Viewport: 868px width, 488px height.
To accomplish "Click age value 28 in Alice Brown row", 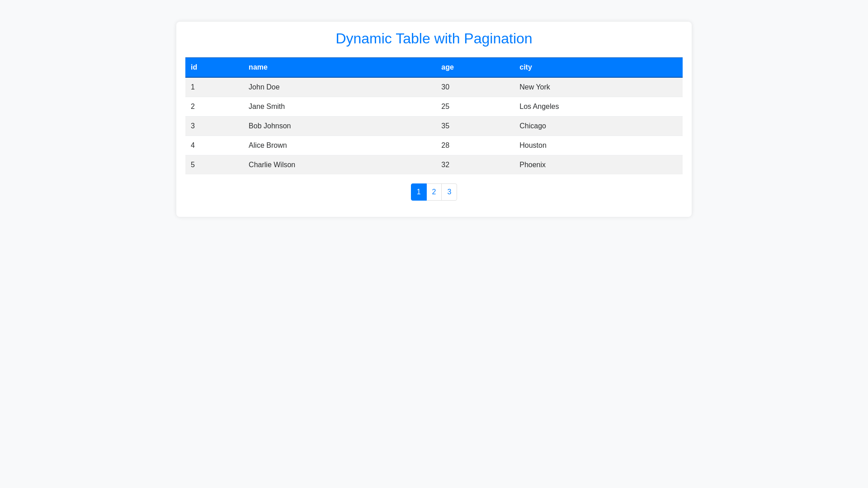I will (475, 145).
